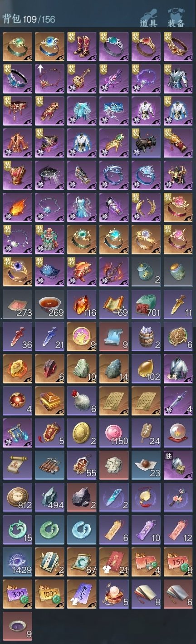196x644 pixels.
Task: Select the dice item
Action: pyautogui.click(x=114, y=465)
